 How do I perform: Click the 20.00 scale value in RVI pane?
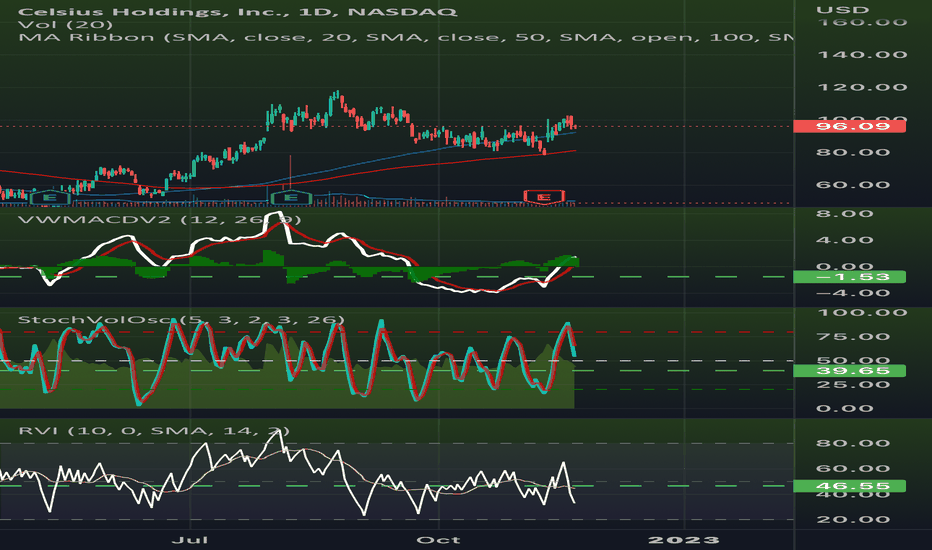point(852,519)
